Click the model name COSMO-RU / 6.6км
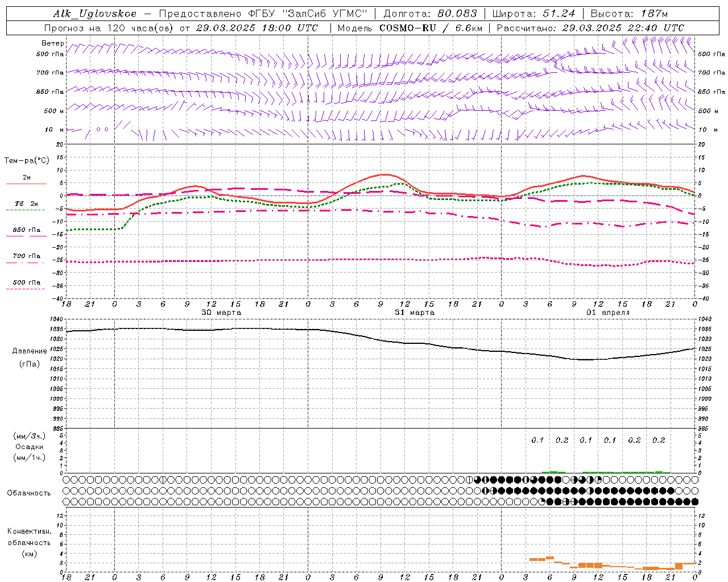The image size is (728, 582). (431, 28)
